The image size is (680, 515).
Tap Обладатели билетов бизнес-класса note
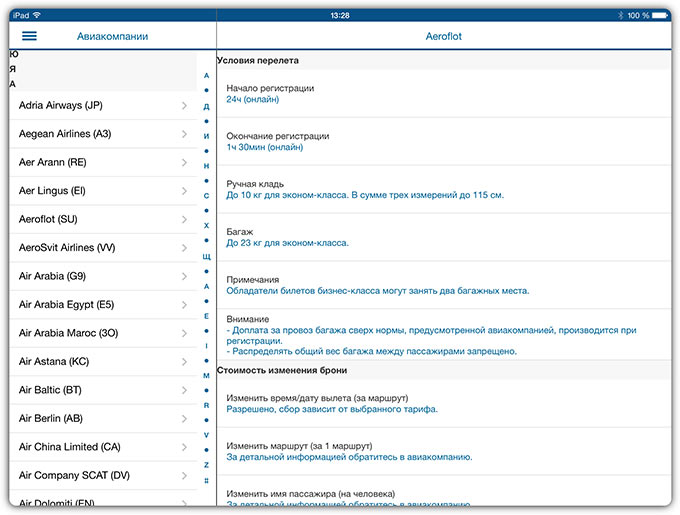[377, 291]
